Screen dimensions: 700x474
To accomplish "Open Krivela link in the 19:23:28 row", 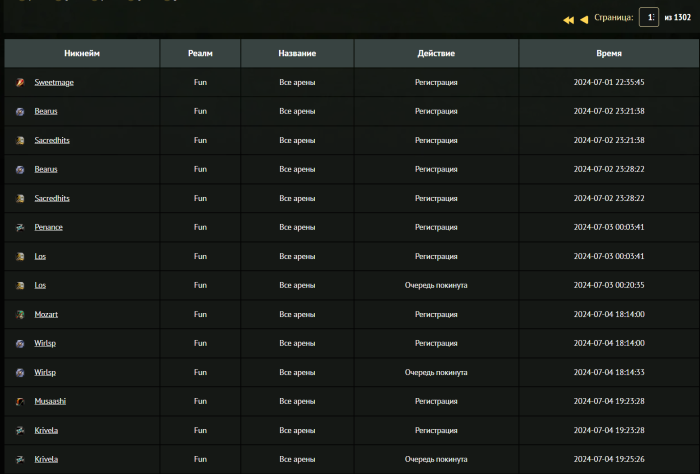I will pyautogui.click(x=46, y=430).
